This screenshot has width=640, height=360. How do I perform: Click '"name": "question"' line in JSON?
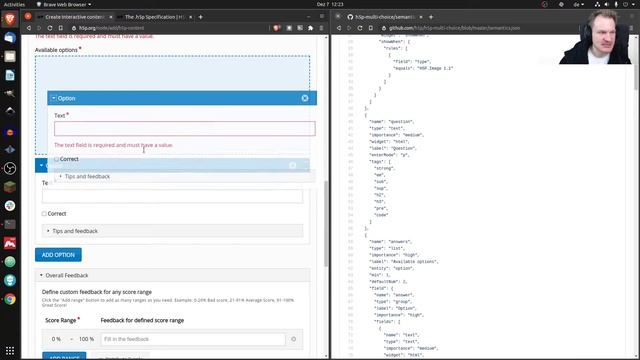pos(391,122)
